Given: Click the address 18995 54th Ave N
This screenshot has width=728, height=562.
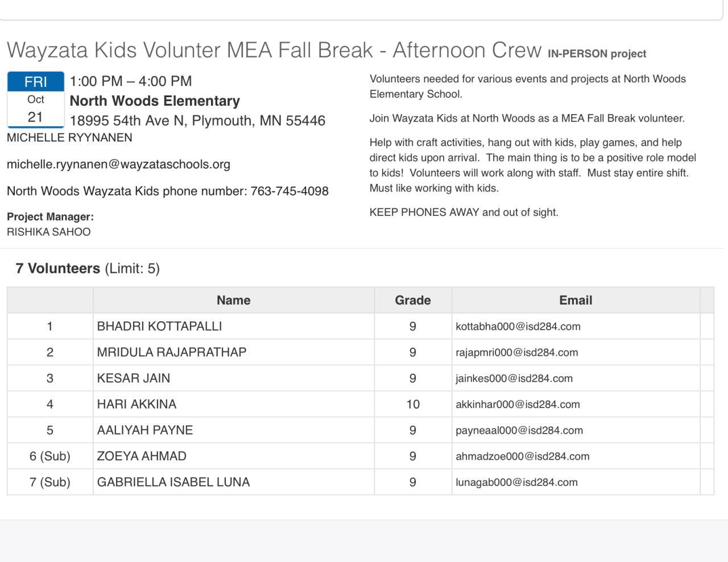Looking at the screenshot, I should [197, 120].
